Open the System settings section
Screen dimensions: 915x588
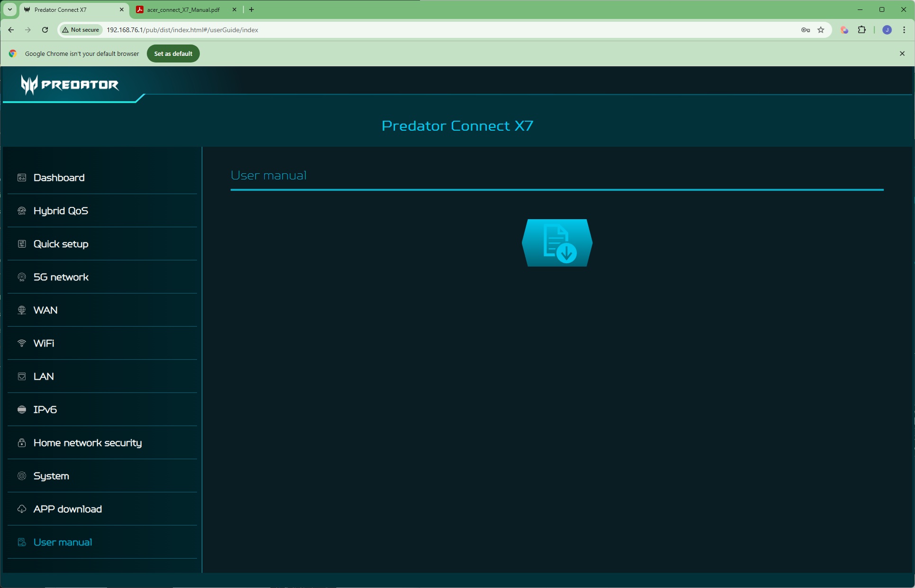pyautogui.click(x=51, y=476)
